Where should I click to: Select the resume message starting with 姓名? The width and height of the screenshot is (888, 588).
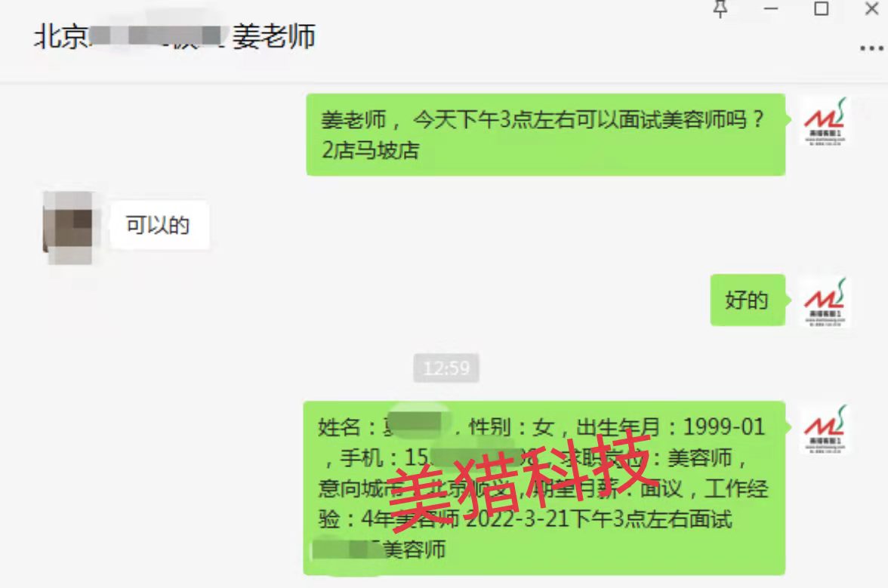click(x=544, y=488)
